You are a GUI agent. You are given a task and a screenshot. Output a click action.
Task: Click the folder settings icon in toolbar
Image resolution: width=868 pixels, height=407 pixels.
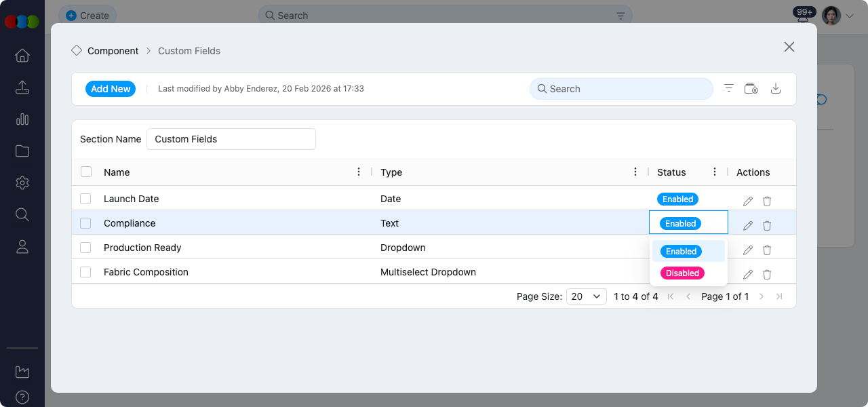(751, 89)
